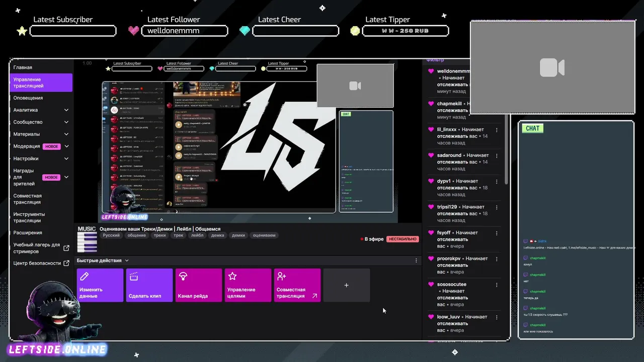
Task: Click the НЕСТАБИЛЬНО stream status badge
Action: (x=403, y=239)
